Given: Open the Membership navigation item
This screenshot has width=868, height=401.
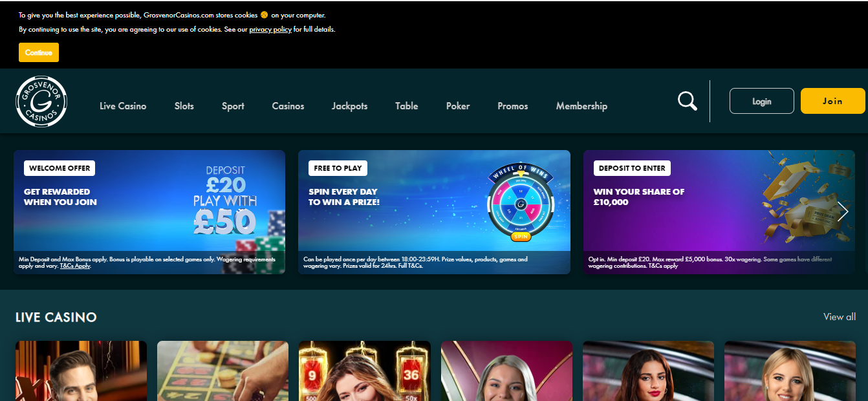Looking at the screenshot, I should [581, 106].
